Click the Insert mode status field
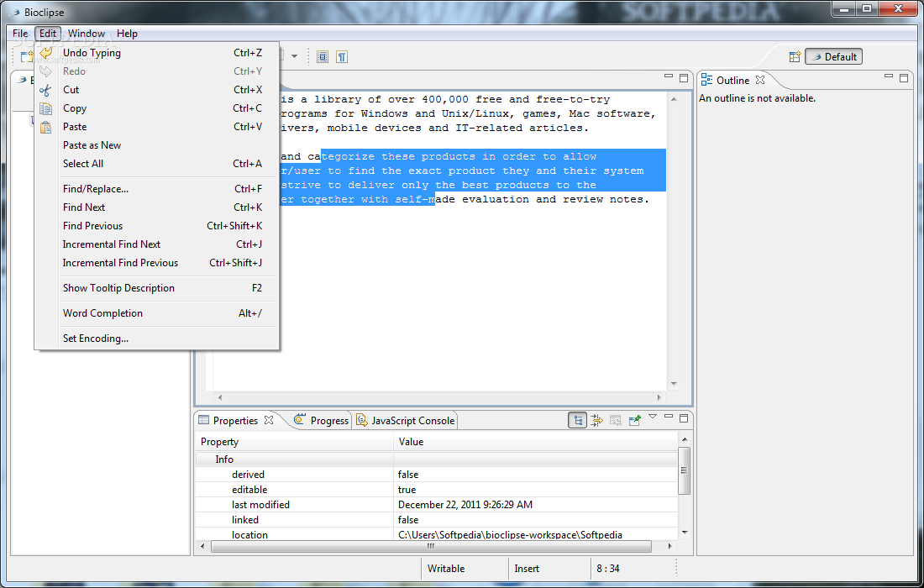The image size is (924, 588). [x=526, y=569]
